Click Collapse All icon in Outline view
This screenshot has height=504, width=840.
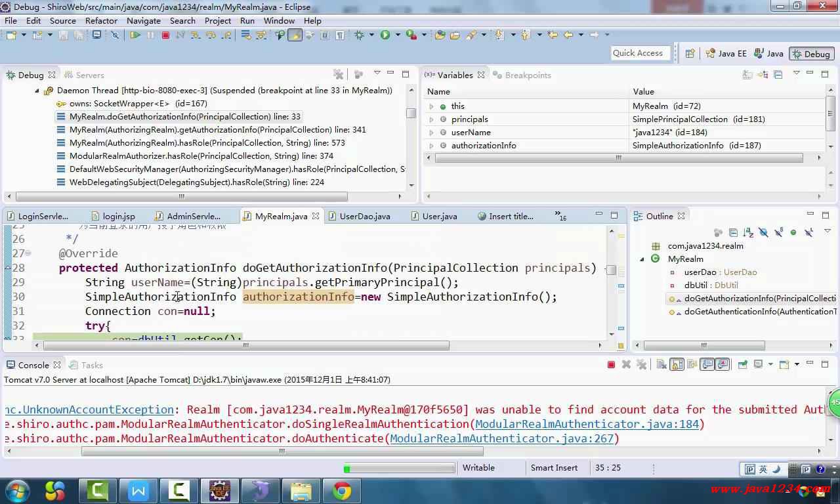point(733,232)
